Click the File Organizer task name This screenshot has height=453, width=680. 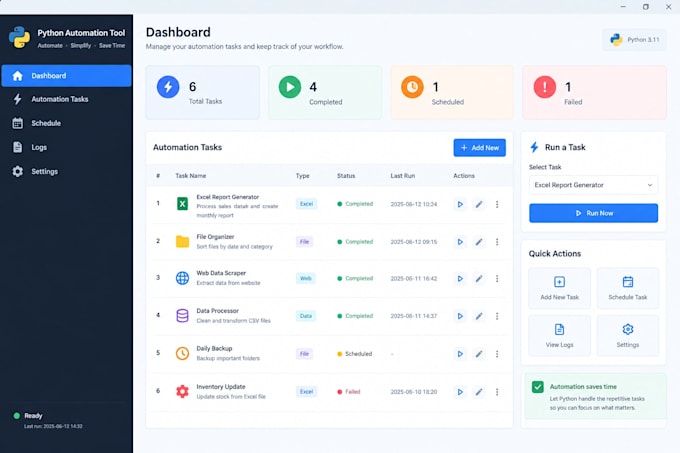coord(215,237)
